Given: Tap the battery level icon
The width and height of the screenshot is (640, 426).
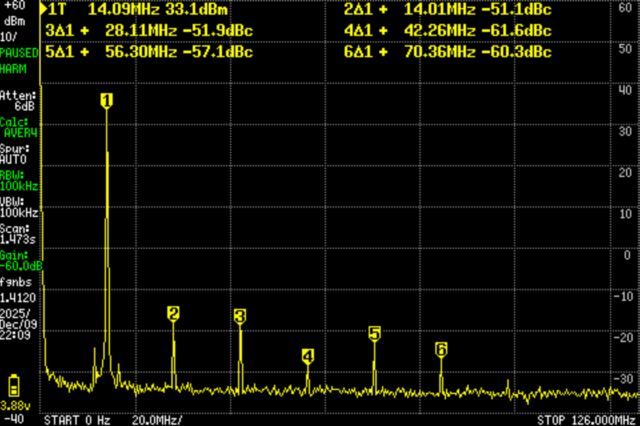Looking at the screenshot, I should coord(14,387).
